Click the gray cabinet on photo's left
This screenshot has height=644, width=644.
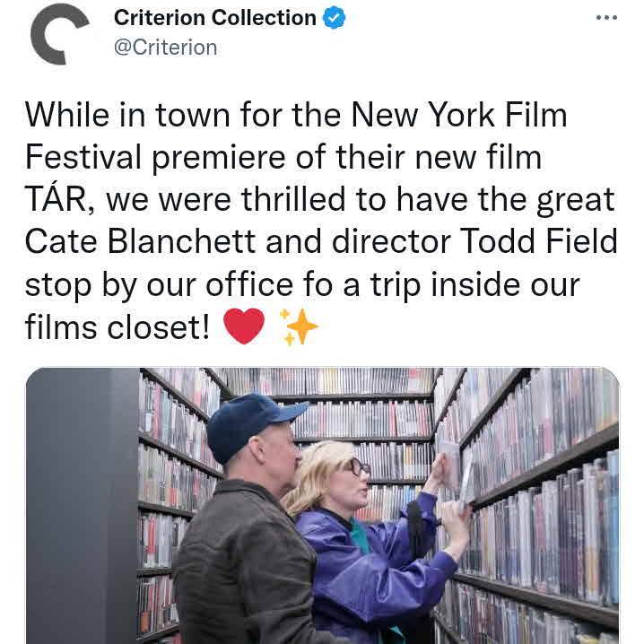point(83,506)
